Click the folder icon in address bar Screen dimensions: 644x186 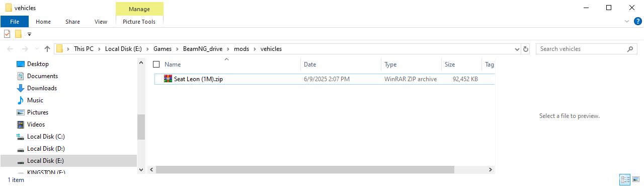tap(60, 49)
